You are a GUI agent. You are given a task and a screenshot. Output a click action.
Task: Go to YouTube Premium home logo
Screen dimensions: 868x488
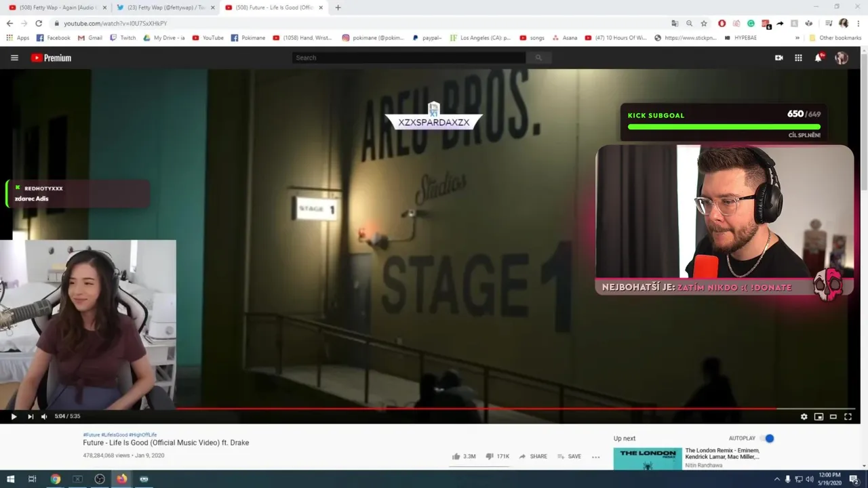(x=51, y=58)
